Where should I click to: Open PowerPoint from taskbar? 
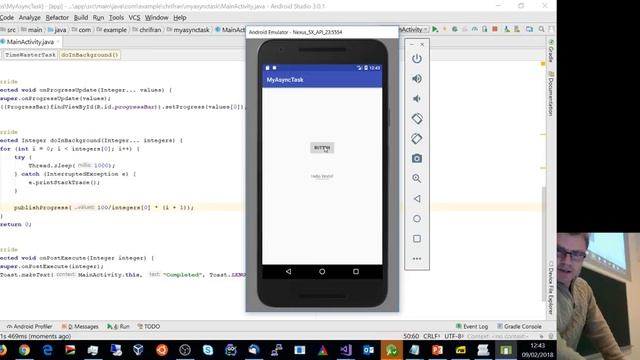[437, 350]
